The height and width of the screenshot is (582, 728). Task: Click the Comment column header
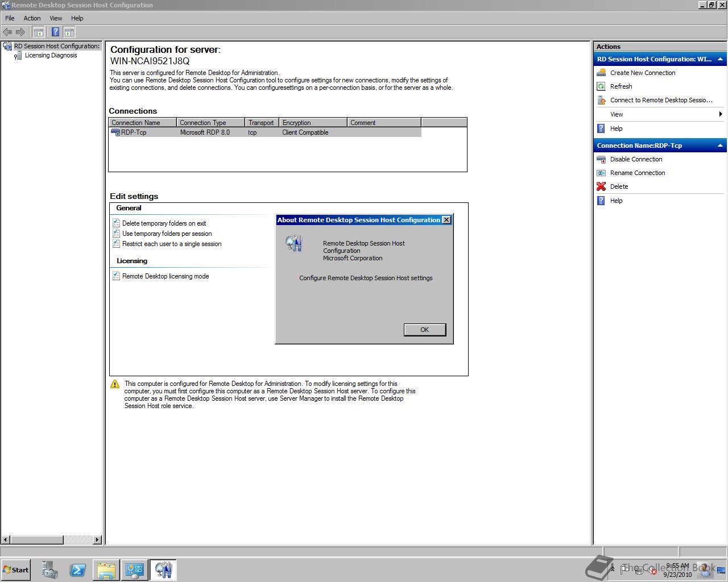click(x=384, y=123)
